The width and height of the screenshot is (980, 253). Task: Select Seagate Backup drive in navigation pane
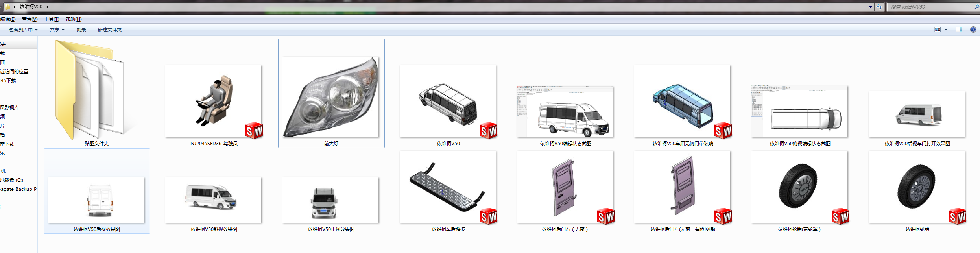[18, 189]
